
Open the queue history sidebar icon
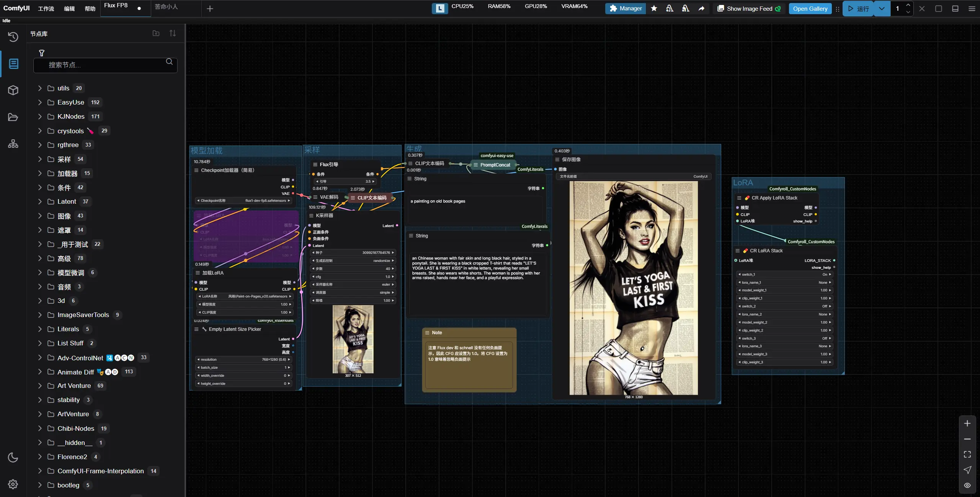click(x=13, y=37)
